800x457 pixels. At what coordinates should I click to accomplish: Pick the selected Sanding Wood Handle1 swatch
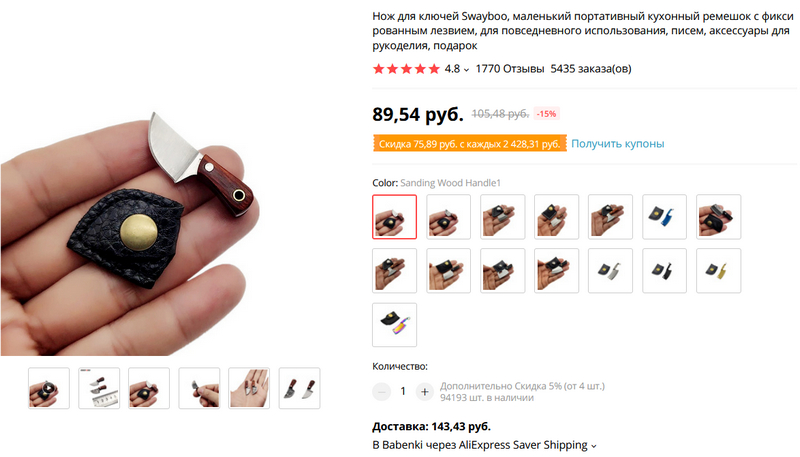click(394, 217)
